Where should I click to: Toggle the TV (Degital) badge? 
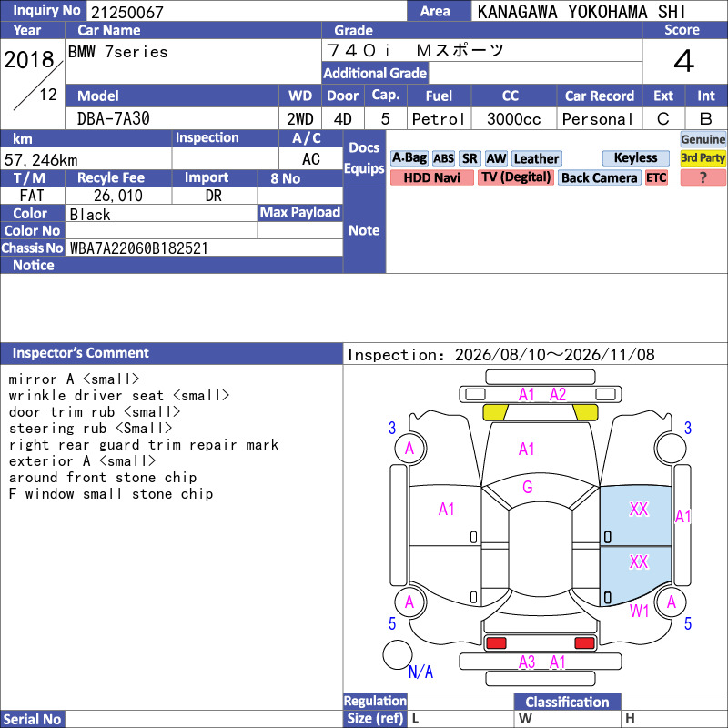click(516, 177)
